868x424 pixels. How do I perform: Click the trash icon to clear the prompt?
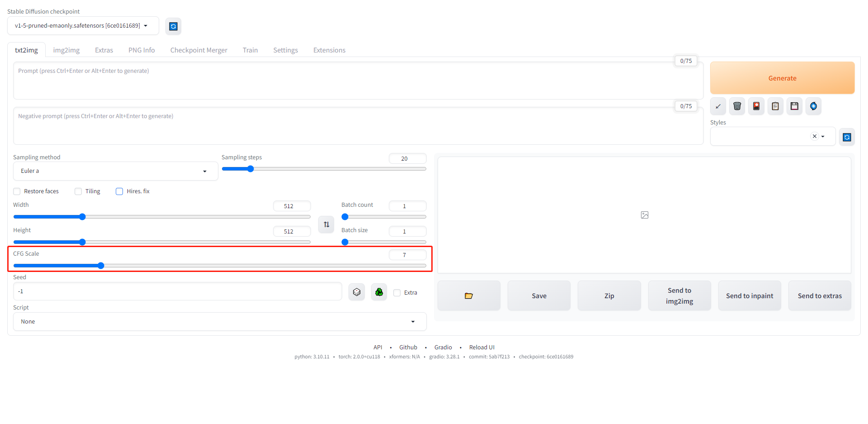[737, 106]
